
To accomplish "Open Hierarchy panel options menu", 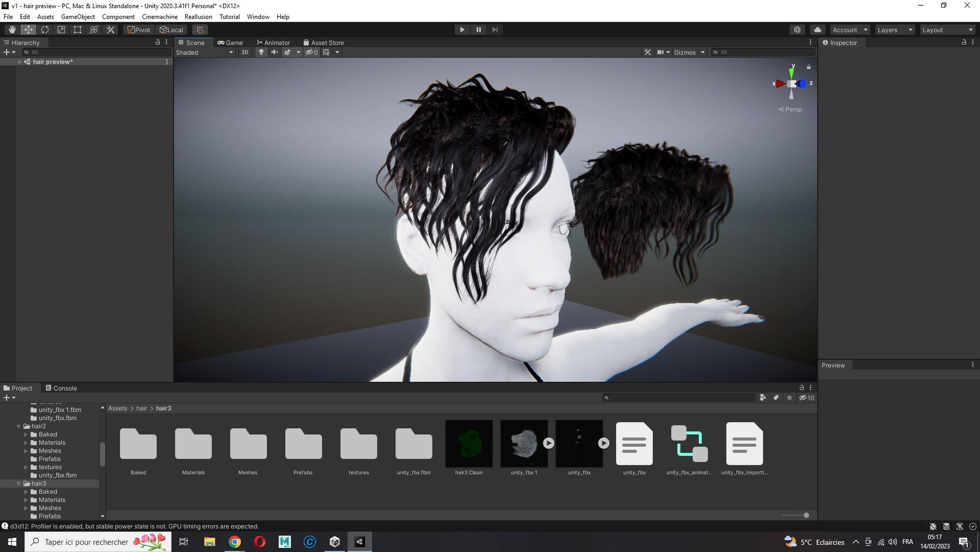I will pos(167,42).
